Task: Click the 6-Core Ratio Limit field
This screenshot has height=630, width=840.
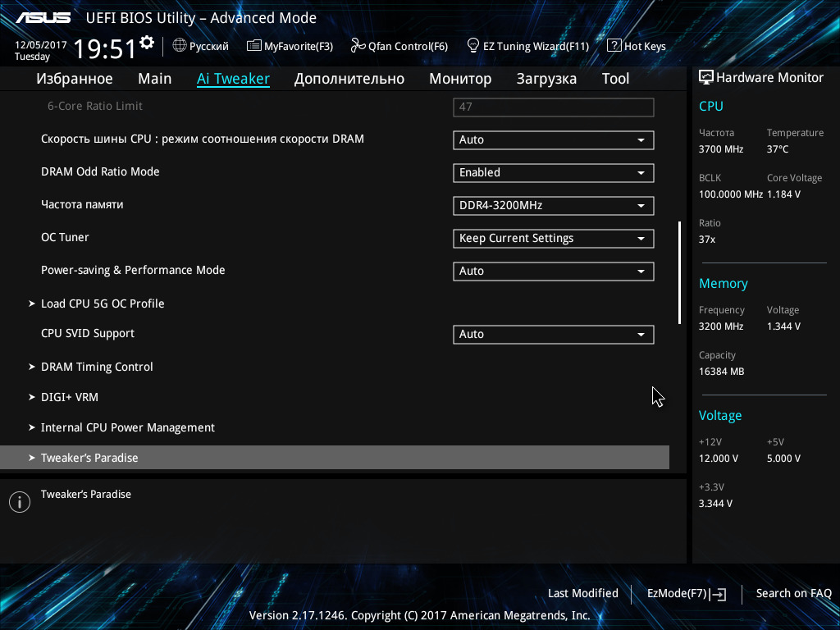Action: tap(554, 107)
